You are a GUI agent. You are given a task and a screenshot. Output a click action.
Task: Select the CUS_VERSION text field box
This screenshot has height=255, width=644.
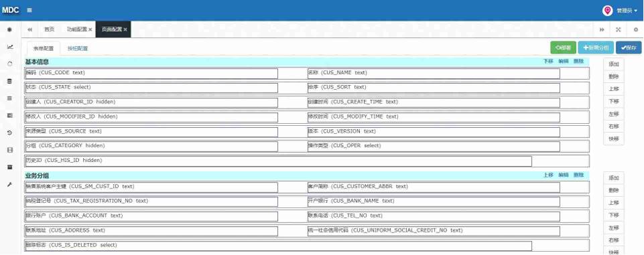click(434, 132)
